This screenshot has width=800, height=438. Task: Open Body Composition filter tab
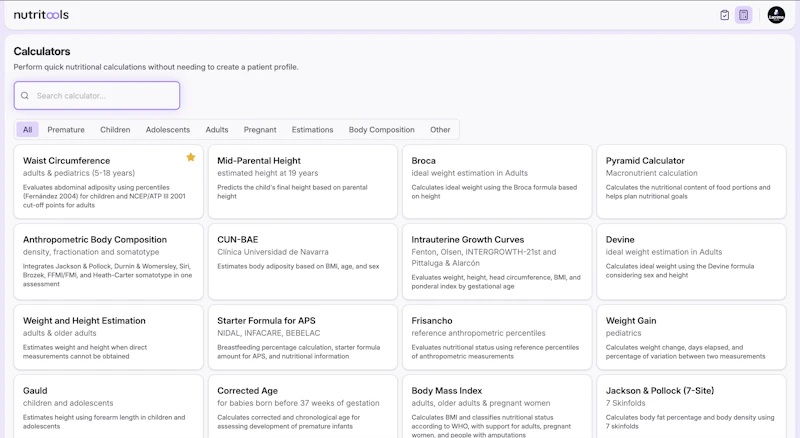click(x=382, y=130)
